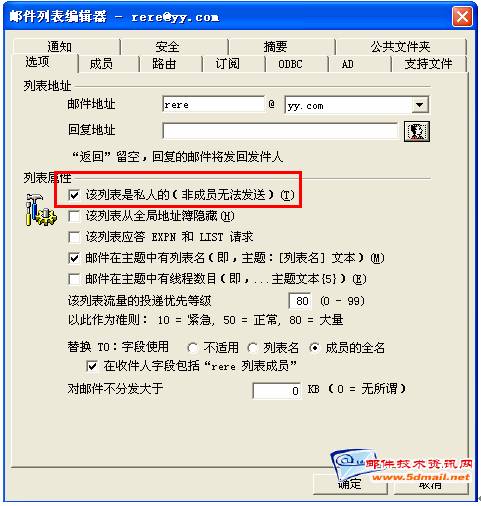Toggle the private list checkbox
The width and height of the screenshot is (481, 506).
[74, 195]
